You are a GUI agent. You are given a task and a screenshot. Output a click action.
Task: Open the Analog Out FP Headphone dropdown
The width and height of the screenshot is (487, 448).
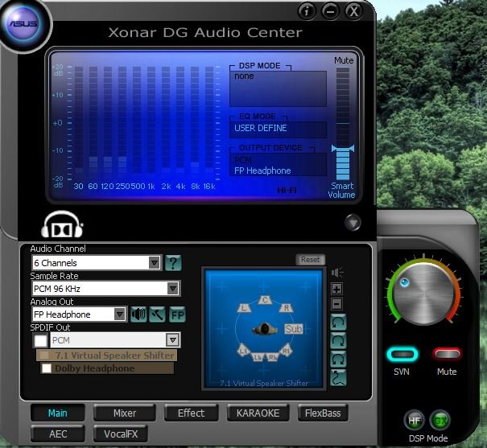[79, 314]
